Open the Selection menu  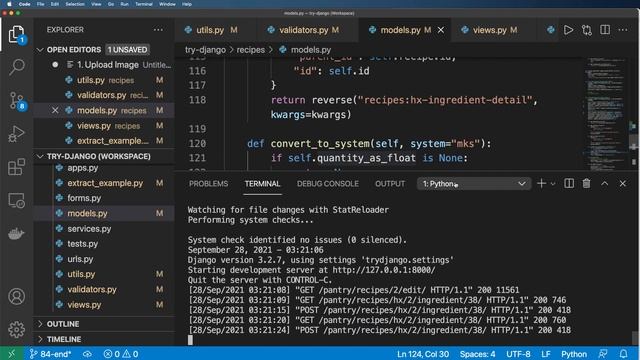point(75,4)
